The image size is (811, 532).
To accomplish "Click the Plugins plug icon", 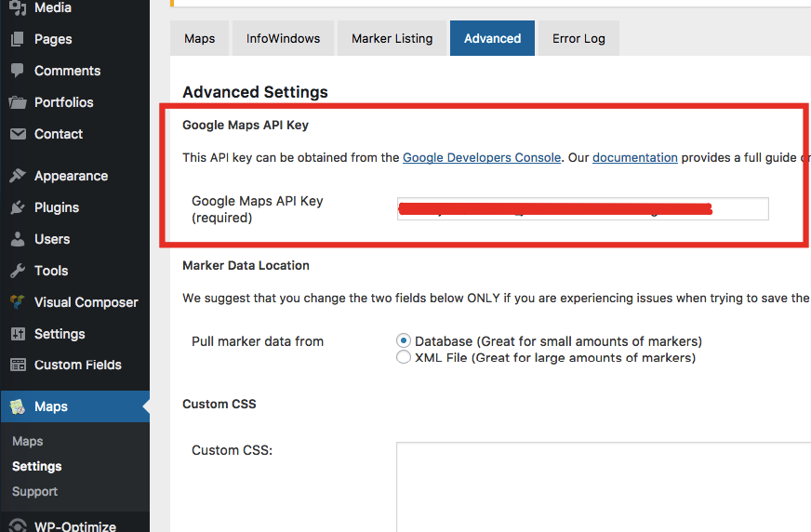I will point(18,207).
